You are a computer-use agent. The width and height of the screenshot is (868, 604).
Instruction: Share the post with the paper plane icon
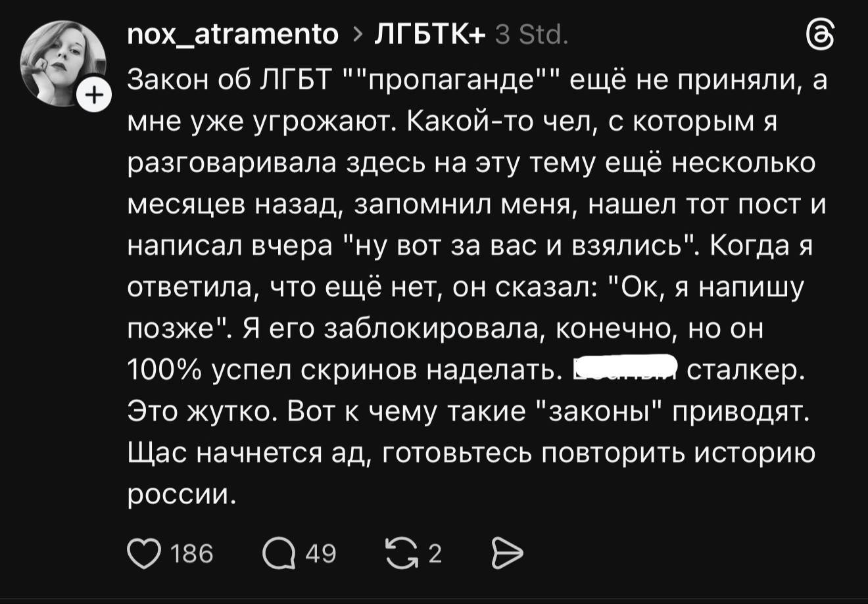point(507,555)
